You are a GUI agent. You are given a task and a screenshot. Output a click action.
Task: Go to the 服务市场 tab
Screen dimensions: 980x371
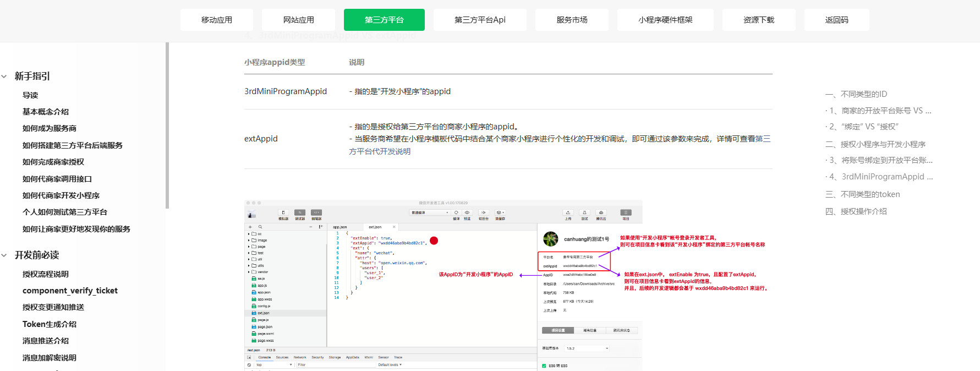click(x=572, y=20)
